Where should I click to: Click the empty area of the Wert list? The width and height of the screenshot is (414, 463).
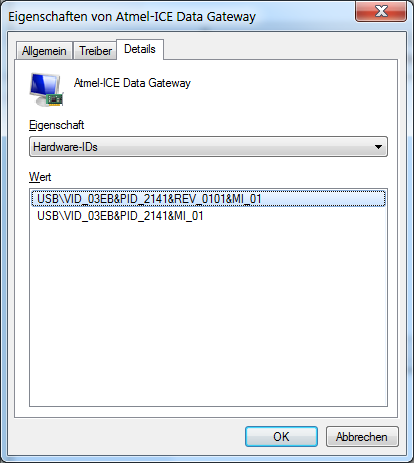click(208, 313)
